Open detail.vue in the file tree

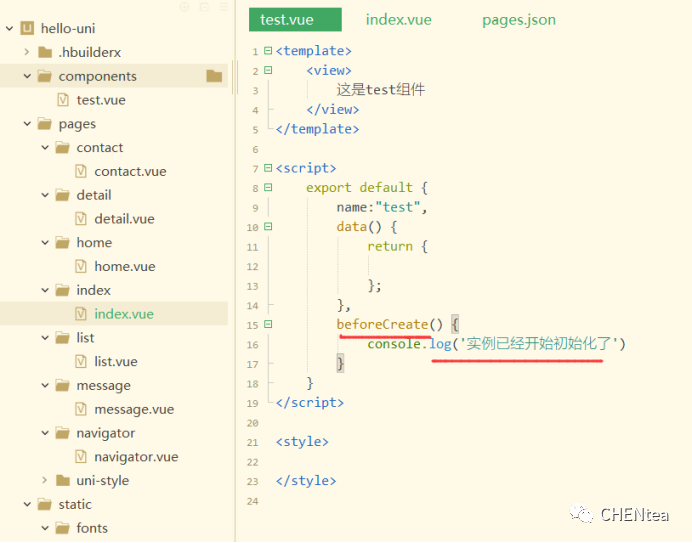(124, 219)
